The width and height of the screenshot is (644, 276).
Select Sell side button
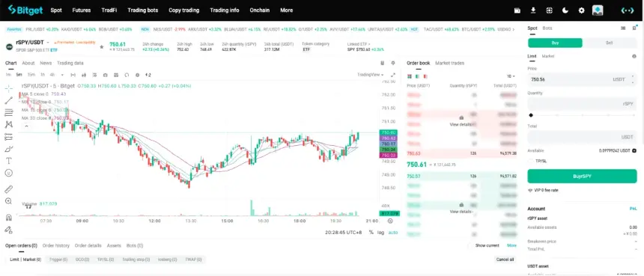click(x=610, y=43)
